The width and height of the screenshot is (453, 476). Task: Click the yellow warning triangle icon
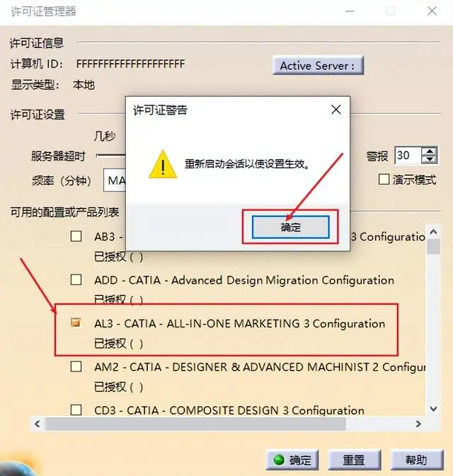pos(163,165)
